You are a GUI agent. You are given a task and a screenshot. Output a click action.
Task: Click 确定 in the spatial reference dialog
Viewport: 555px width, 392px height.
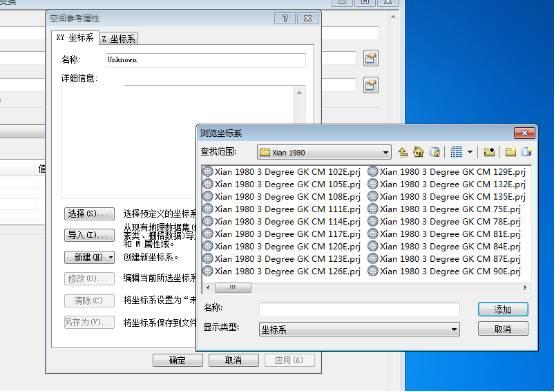tap(177, 360)
